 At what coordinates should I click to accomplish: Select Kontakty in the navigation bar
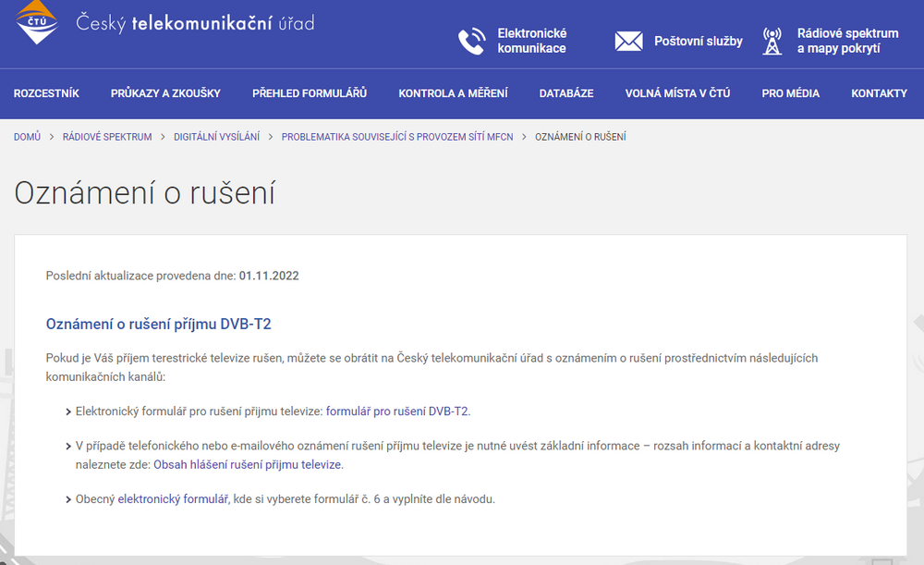pos(879,93)
